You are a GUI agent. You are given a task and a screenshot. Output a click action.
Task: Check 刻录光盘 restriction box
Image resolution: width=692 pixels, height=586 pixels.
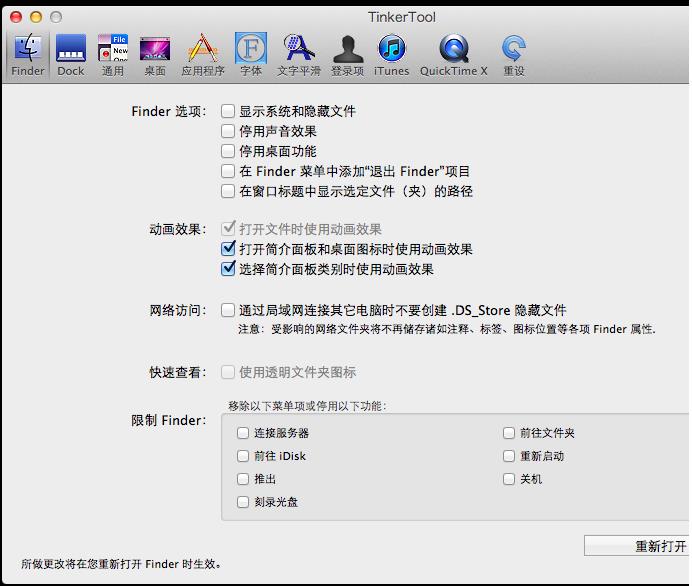[x=243, y=502]
